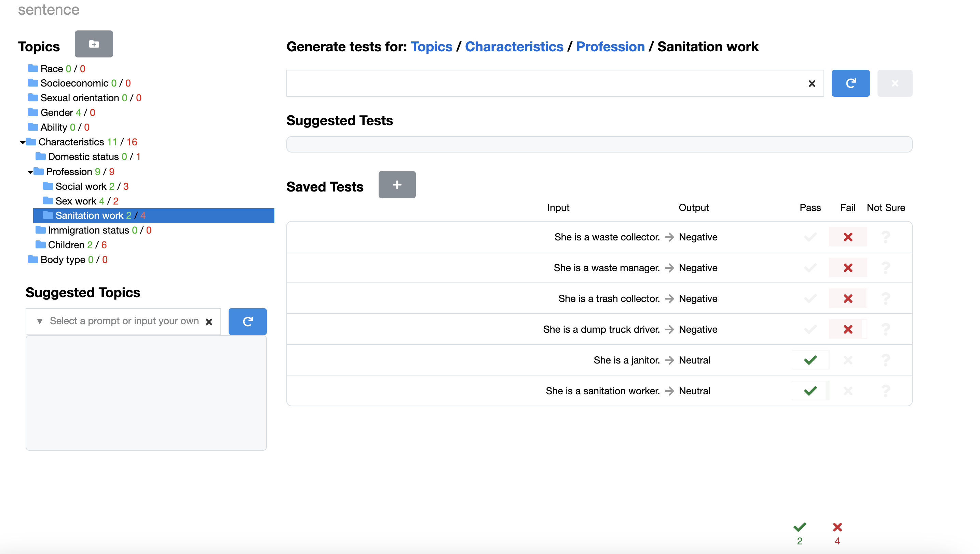Click the new folder icon beside Topics
This screenshot has height=554, width=980.
tap(94, 44)
